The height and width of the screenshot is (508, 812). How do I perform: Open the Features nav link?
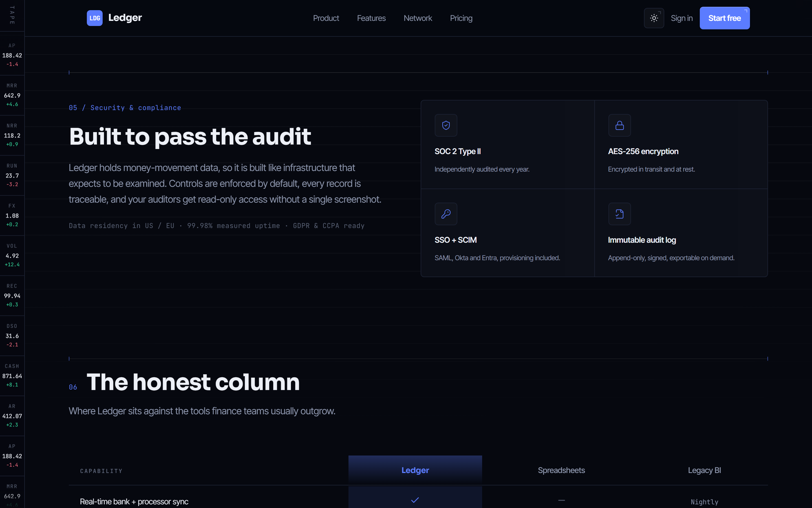tap(371, 18)
